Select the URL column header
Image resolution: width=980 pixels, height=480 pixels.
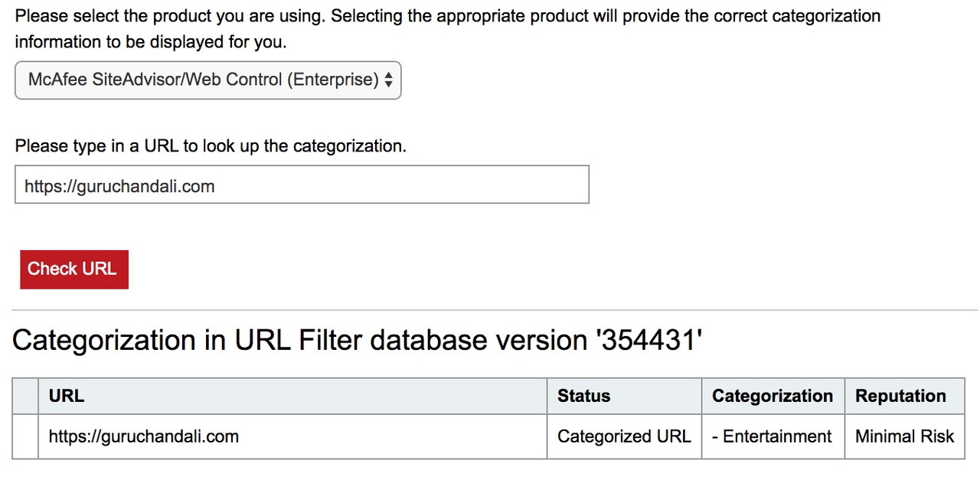coord(292,396)
